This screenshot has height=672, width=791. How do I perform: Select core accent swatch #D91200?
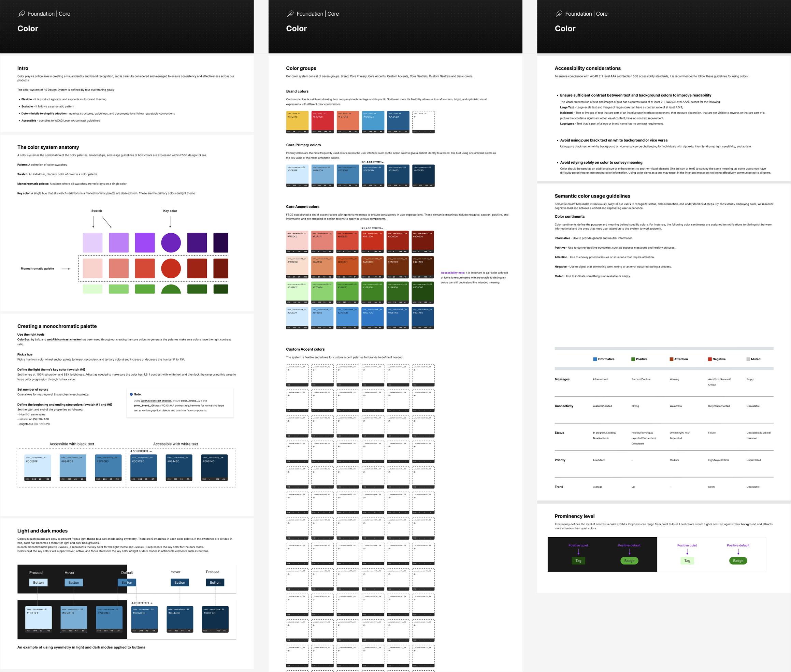(x=373, y=242)
